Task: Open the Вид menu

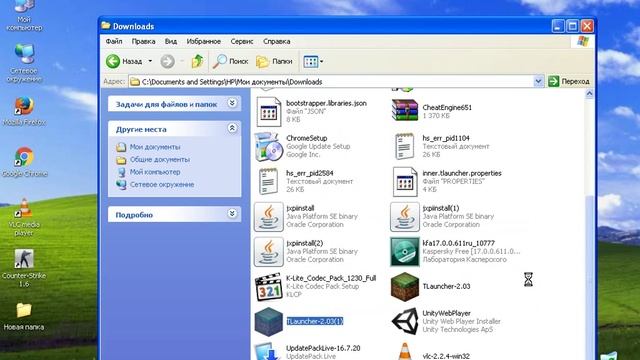Action: click(171, 41)
